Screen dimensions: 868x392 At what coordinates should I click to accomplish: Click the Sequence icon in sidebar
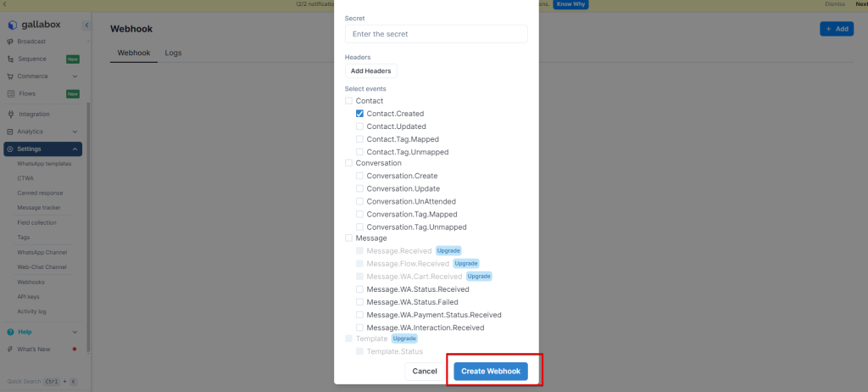click(10, 59)
